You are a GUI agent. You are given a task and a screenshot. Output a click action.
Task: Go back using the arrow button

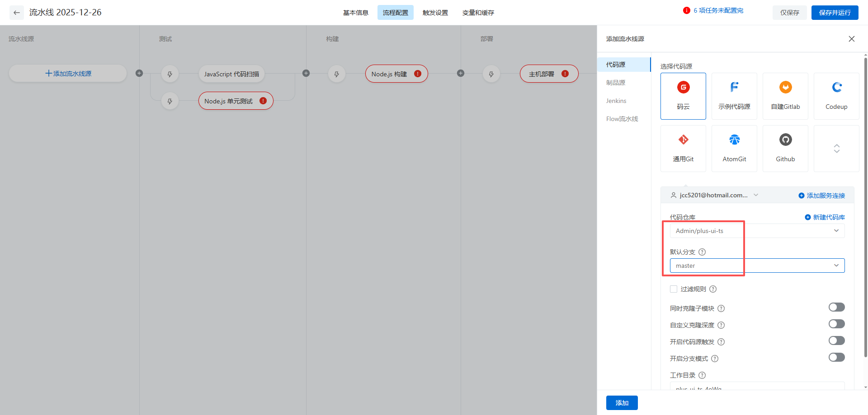click(x=17, y=13)
